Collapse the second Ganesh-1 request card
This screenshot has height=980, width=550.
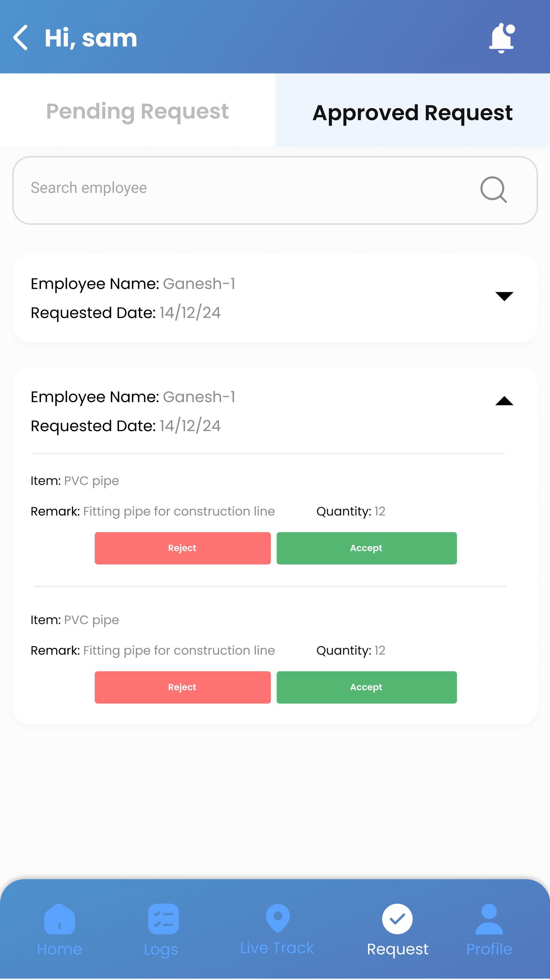(x=504, y=401)
